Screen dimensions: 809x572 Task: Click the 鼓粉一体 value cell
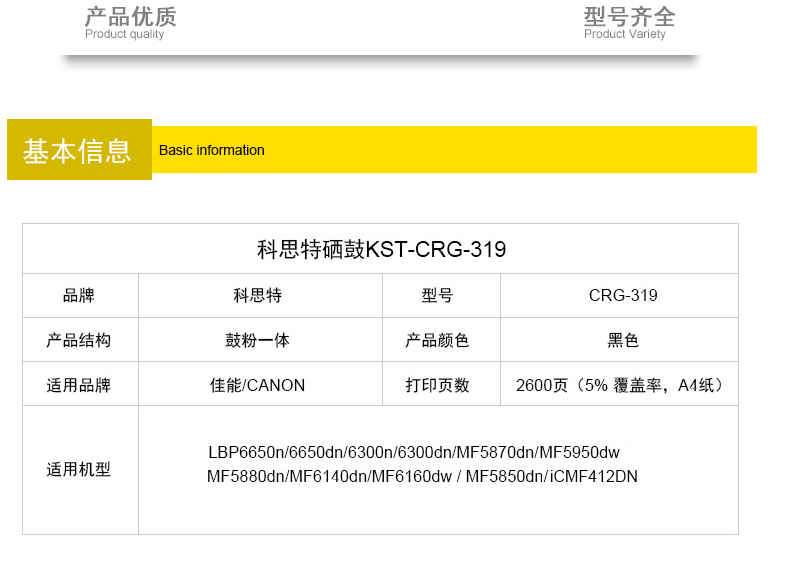(260, 340)
